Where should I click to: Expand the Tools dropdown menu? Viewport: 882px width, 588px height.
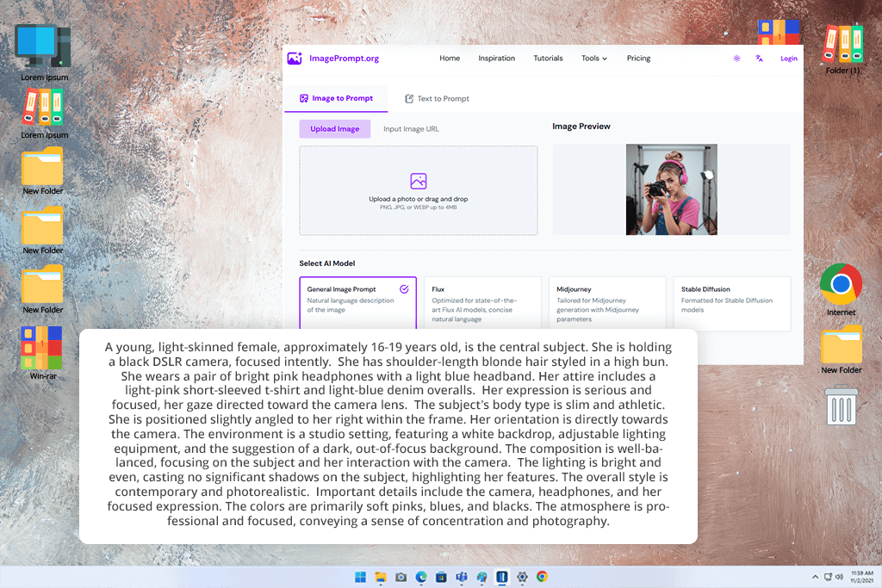[594, 59]
